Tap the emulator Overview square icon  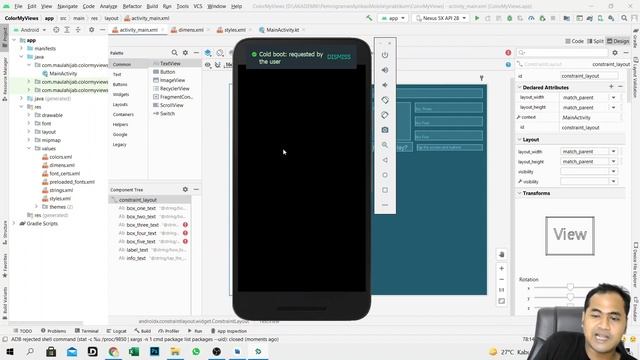point(385,190)
